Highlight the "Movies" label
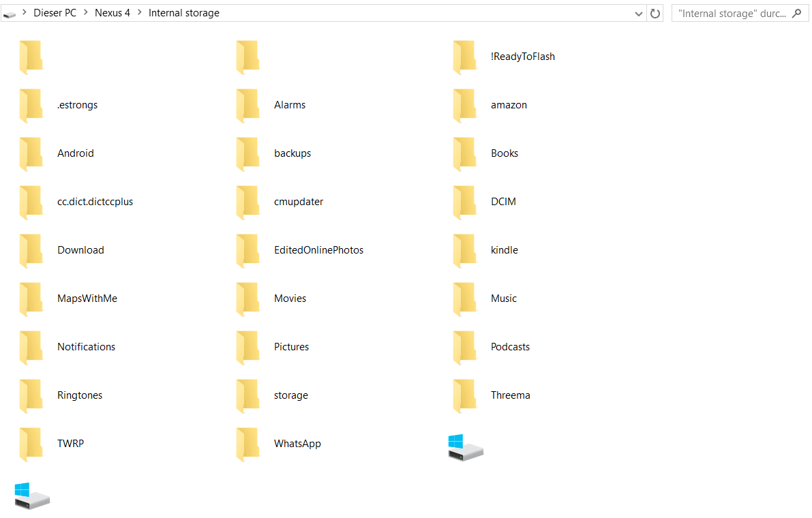The image size is (812, 518). tap(290, 299)
